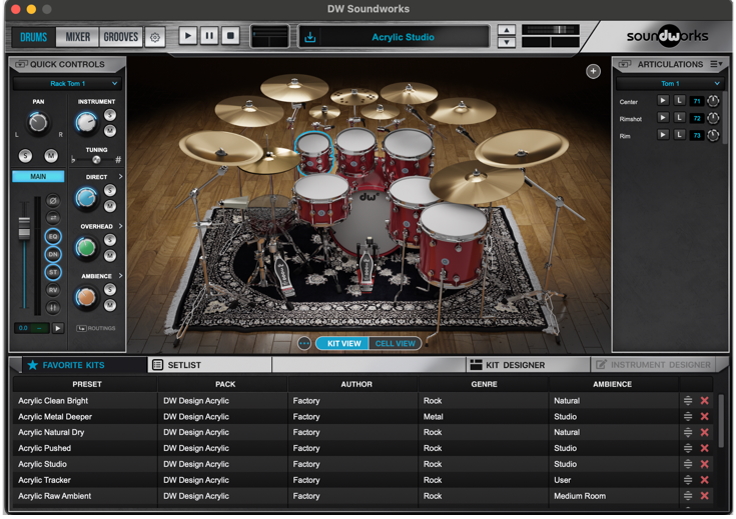Toggle the EQ button in channel strip
The height and width of the screenshot is (519, 736).
53,237
